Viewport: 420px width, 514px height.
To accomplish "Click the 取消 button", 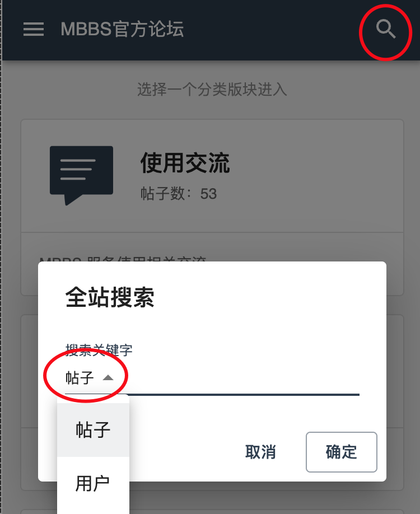I will click(260, 452).
